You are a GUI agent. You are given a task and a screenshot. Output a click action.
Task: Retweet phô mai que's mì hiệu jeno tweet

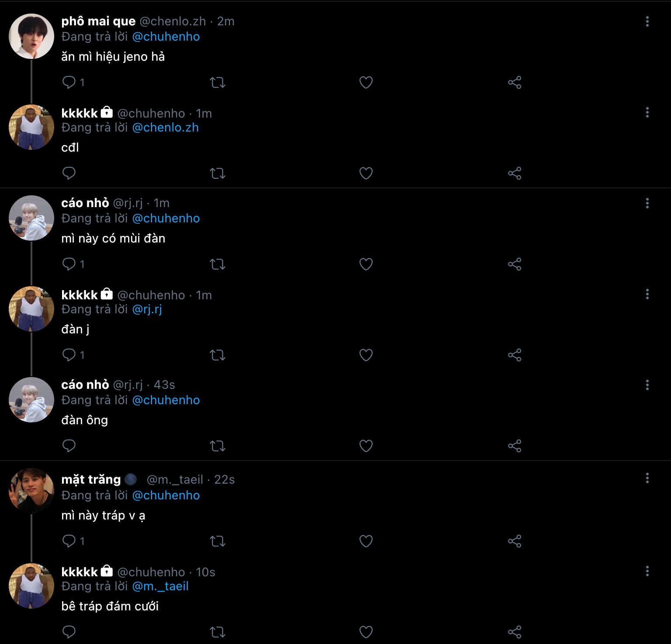click(218, 82)
